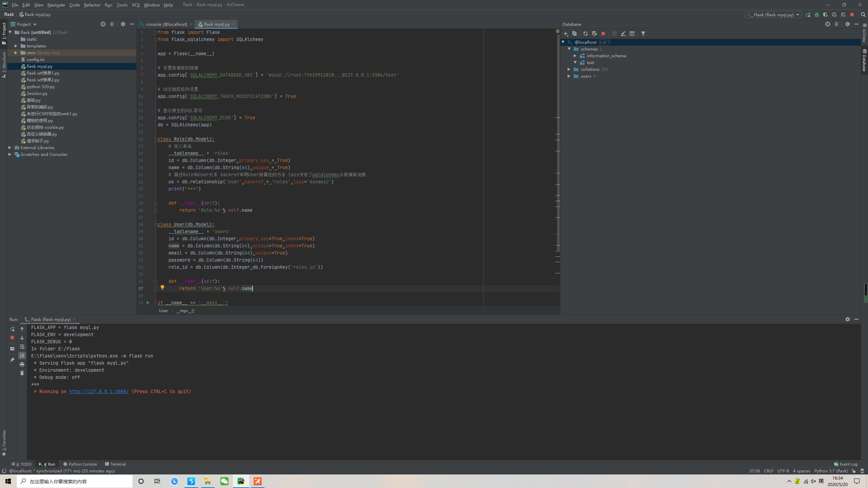Screen dimensions: 868x488
Task: Open WeChat from the Windows taskbar
Action: (x=224, y=481)
